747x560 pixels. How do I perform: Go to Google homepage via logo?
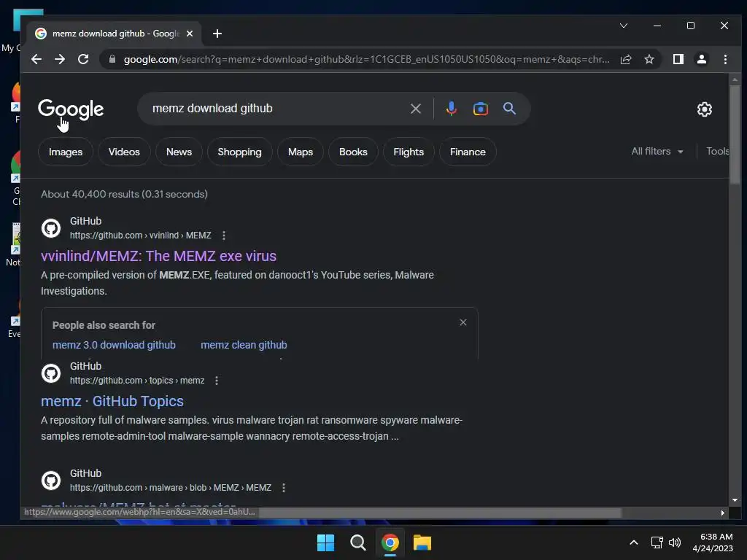(71, 109)
